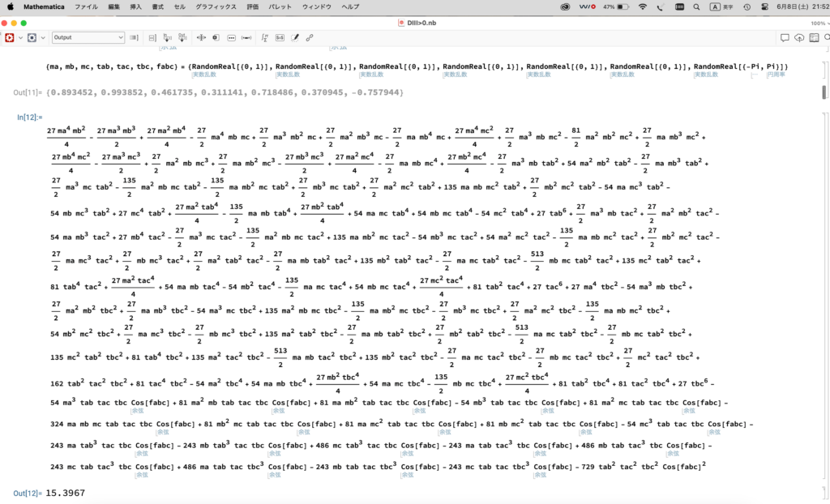The height and width of the screenshot is (504, 830).
Task: Click the Out[12] result value 15.3967
Action: [x=66, y=493]
